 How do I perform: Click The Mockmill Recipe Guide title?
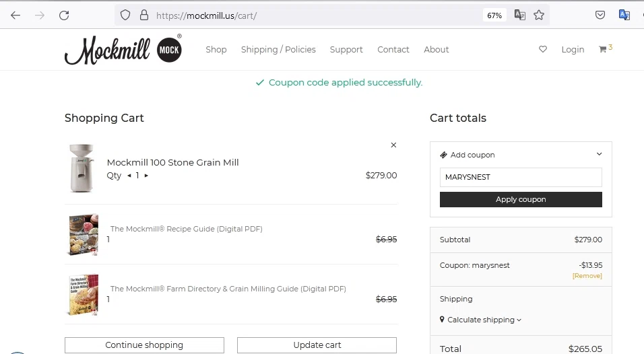(186, 229)
